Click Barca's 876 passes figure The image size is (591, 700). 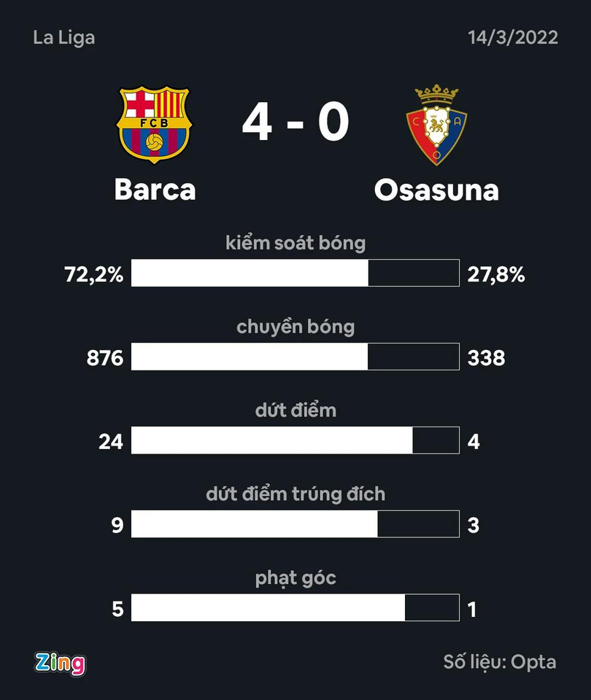[105, 358]
